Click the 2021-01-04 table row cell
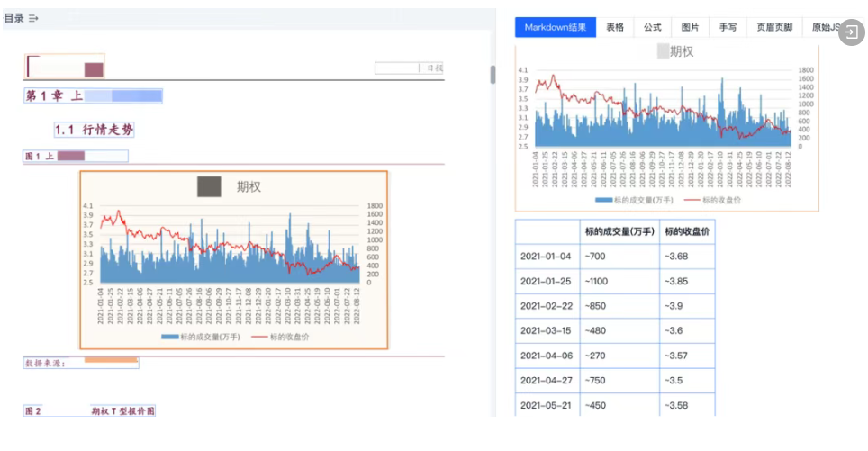 click(546, 257)
